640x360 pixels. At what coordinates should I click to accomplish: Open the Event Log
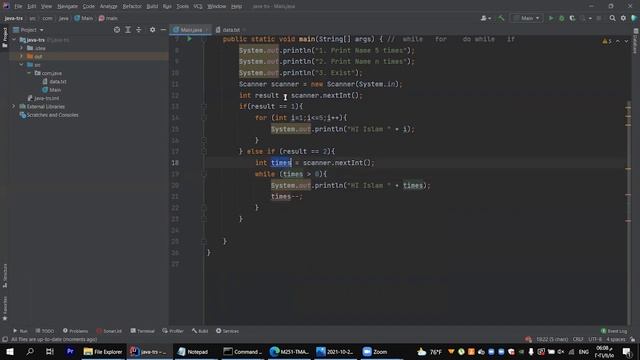coord(614,331)
